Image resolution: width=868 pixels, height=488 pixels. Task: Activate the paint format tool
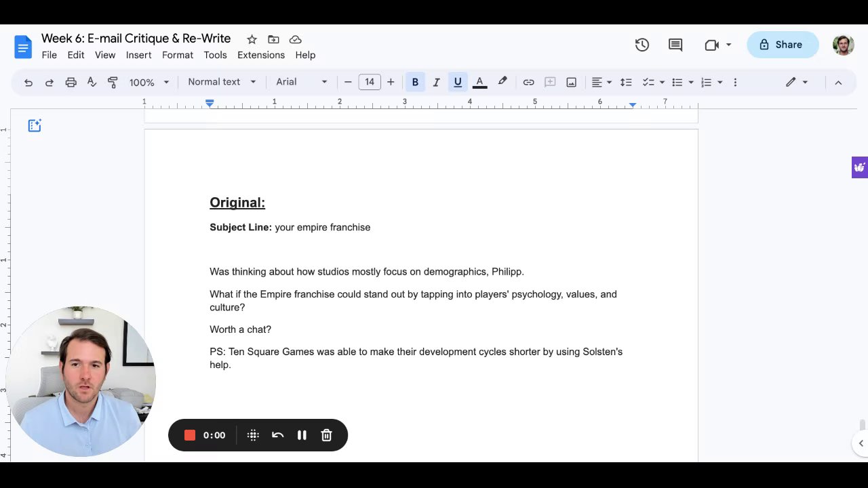(x=113, y=82)
